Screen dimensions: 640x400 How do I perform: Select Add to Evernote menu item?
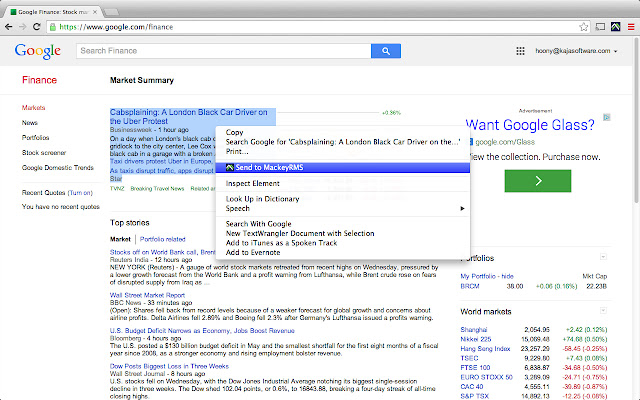click(x=342, y=252)
